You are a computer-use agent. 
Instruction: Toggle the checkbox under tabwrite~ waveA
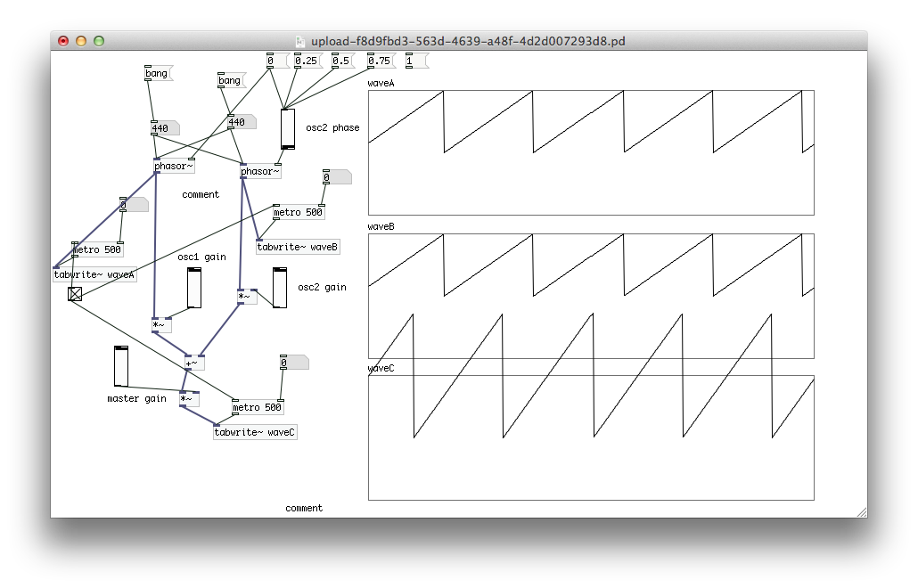click(74, 293)
